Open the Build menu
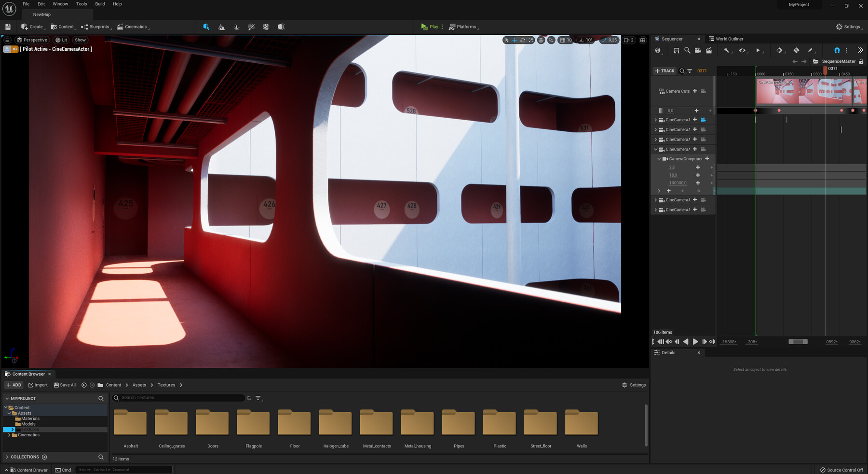 100,4
